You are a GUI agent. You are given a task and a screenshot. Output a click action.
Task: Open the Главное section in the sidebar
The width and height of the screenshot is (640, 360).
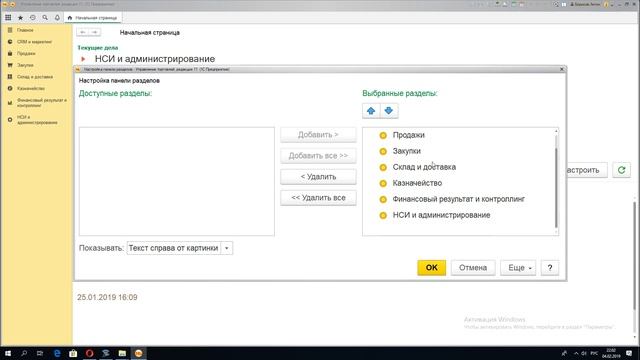[25, 30]
